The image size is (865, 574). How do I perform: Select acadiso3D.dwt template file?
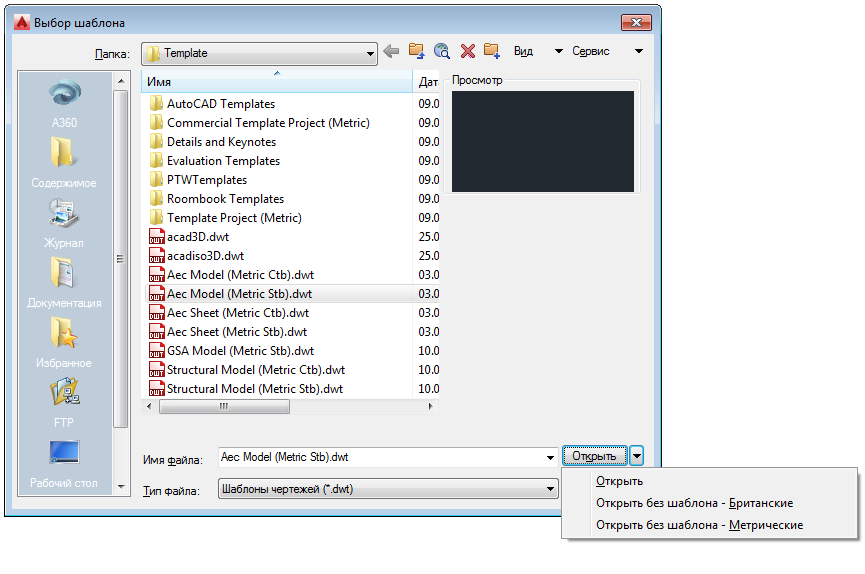(196, 256)
